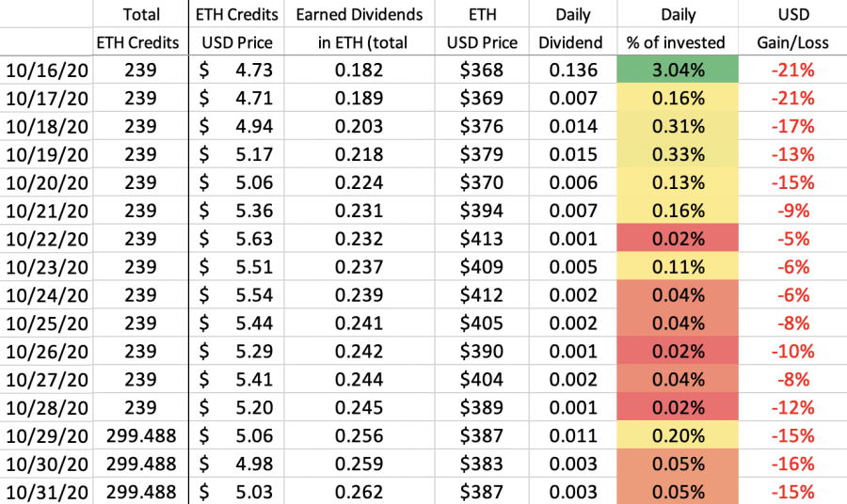Click the 0.136 Daily Dividend cell
847x504 pixels.
tap(573, 70)
